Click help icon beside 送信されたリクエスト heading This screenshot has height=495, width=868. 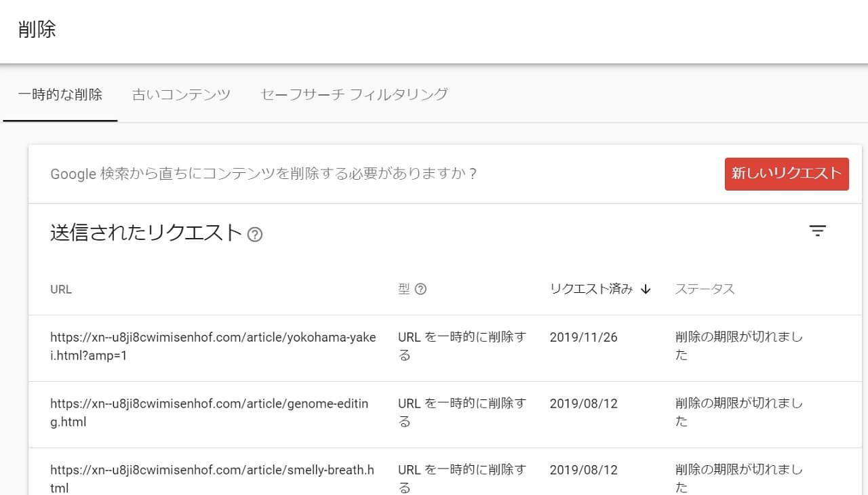255,235
